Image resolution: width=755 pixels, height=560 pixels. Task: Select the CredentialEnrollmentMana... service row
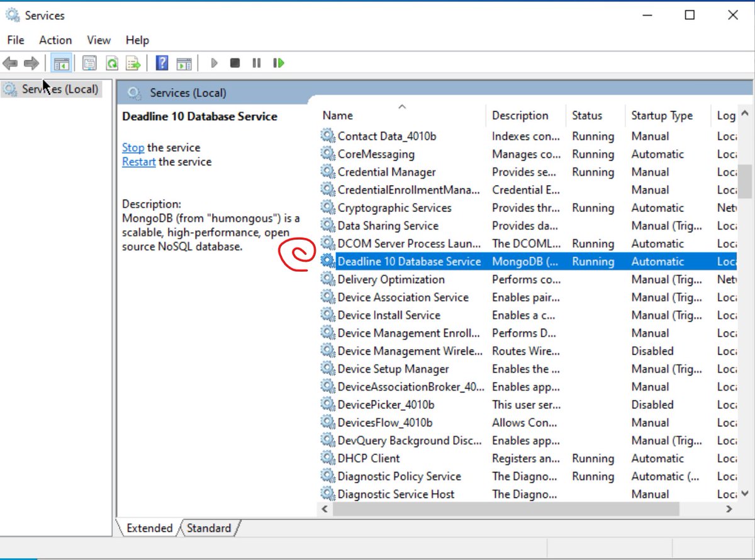(x=527, y=189)
